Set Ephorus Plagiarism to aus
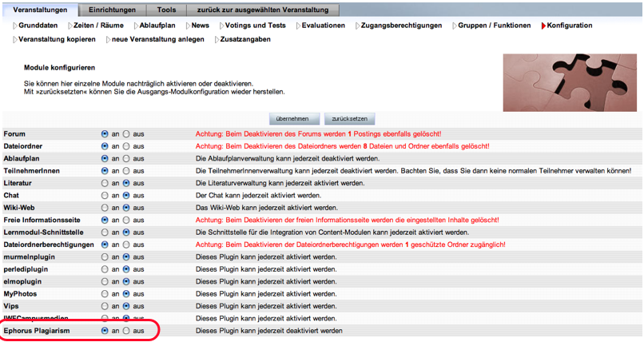The width and height of the screenshot is (644, 342). [x=126, y=331]
